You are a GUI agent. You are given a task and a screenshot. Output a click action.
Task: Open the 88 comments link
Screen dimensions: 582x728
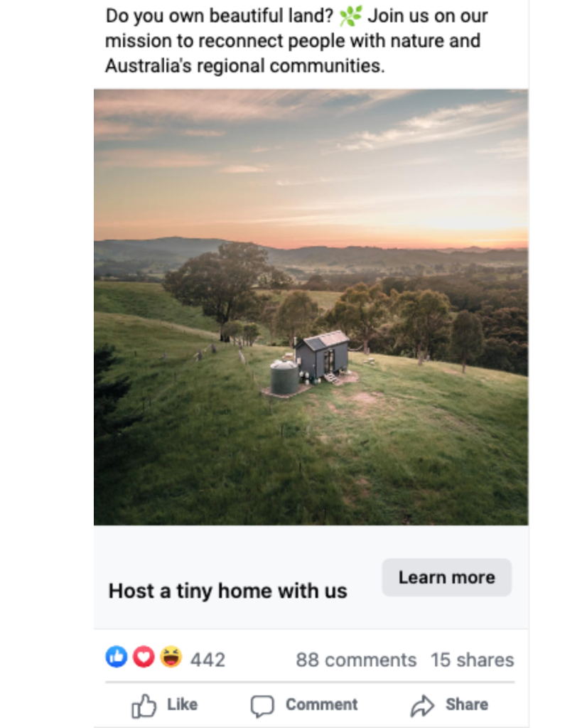point(356,660)
